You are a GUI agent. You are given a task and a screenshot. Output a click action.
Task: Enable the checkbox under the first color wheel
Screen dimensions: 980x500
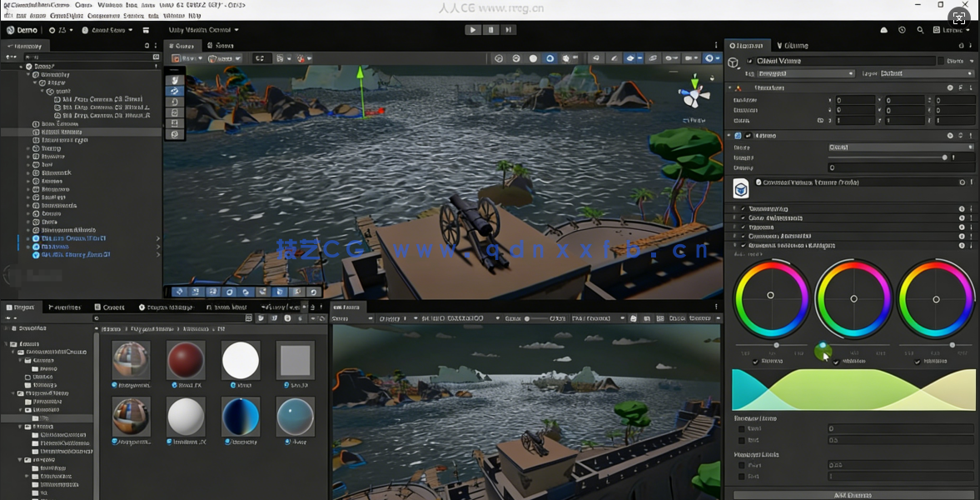[x=756, y=362]
